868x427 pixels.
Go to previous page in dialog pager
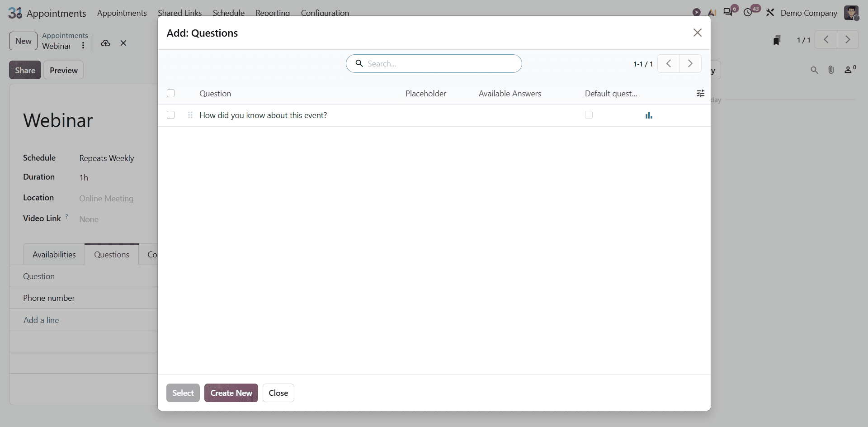[668, 63]
